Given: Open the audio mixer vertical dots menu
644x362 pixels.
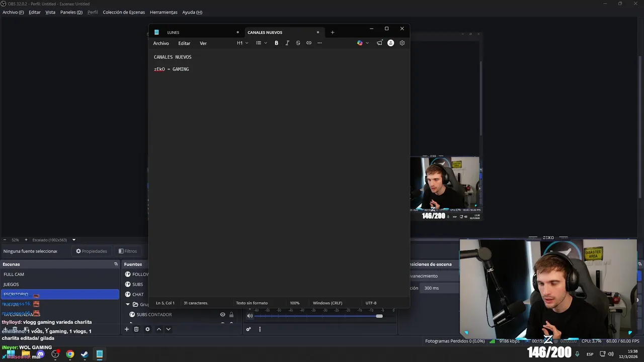Looking at the screenshot, I should [260, 329].
